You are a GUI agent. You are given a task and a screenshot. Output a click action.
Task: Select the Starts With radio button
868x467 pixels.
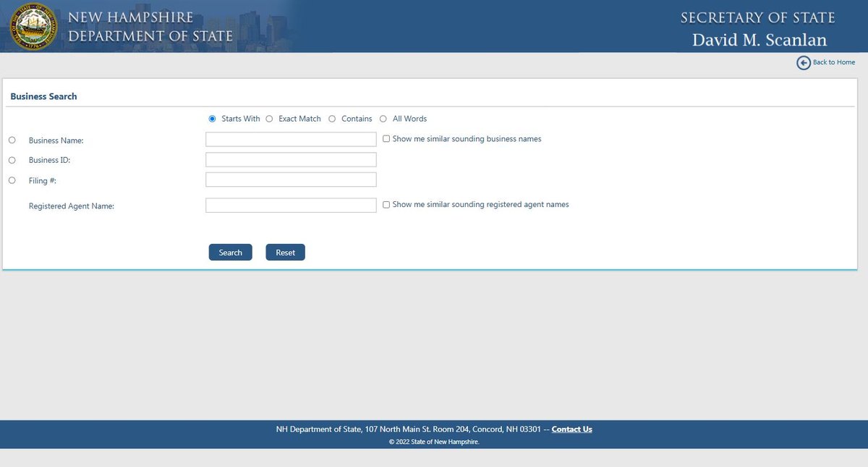point(212,119)
